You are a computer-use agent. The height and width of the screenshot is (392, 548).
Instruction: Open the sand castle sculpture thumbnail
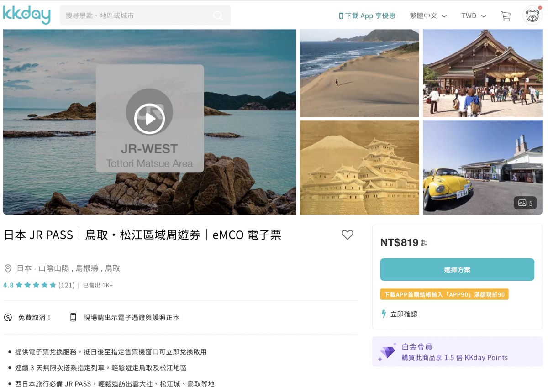[x=359, y=168]
